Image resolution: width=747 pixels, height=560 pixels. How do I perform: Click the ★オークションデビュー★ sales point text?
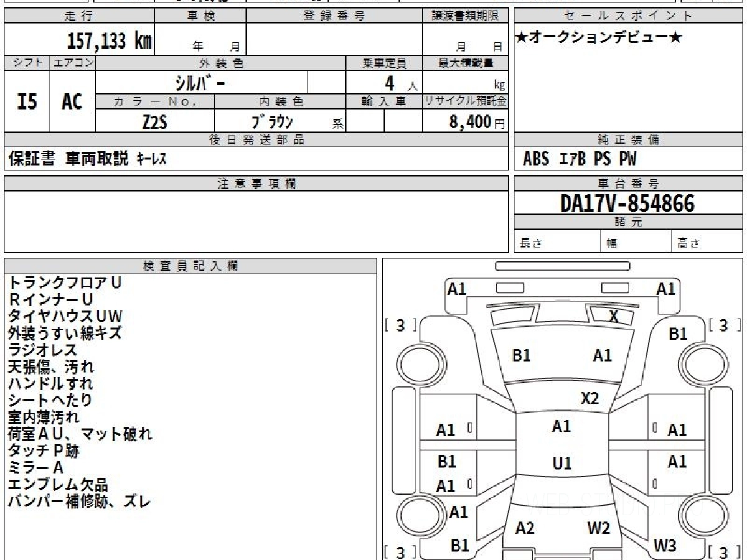598,38
